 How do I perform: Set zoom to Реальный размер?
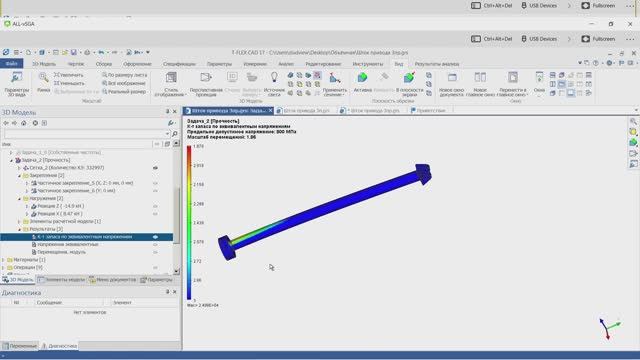coord(124,91)
